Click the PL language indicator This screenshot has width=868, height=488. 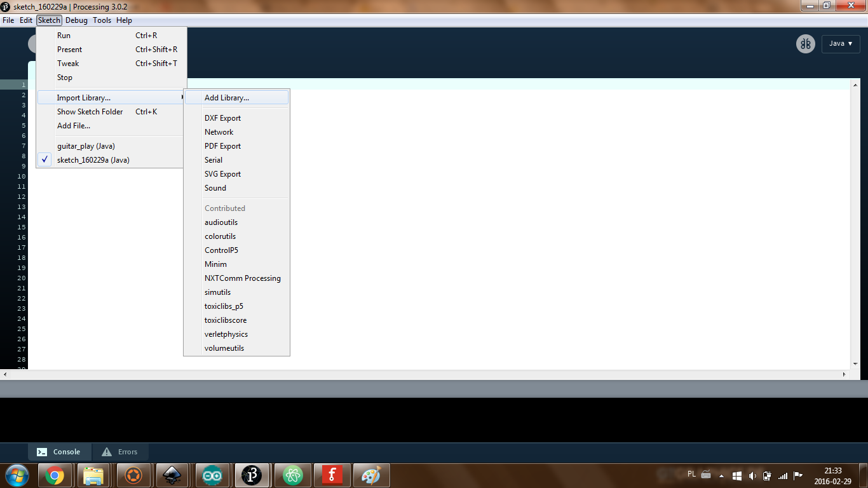click(x=692, y=474)
